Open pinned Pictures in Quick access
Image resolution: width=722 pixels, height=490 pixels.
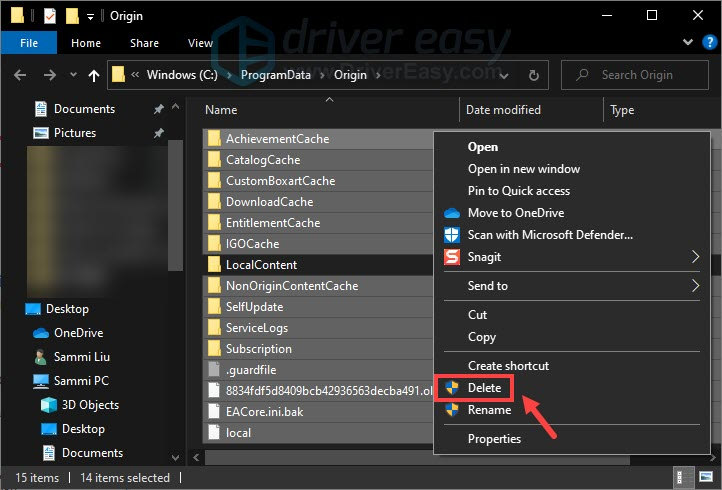tap(75, 133)
